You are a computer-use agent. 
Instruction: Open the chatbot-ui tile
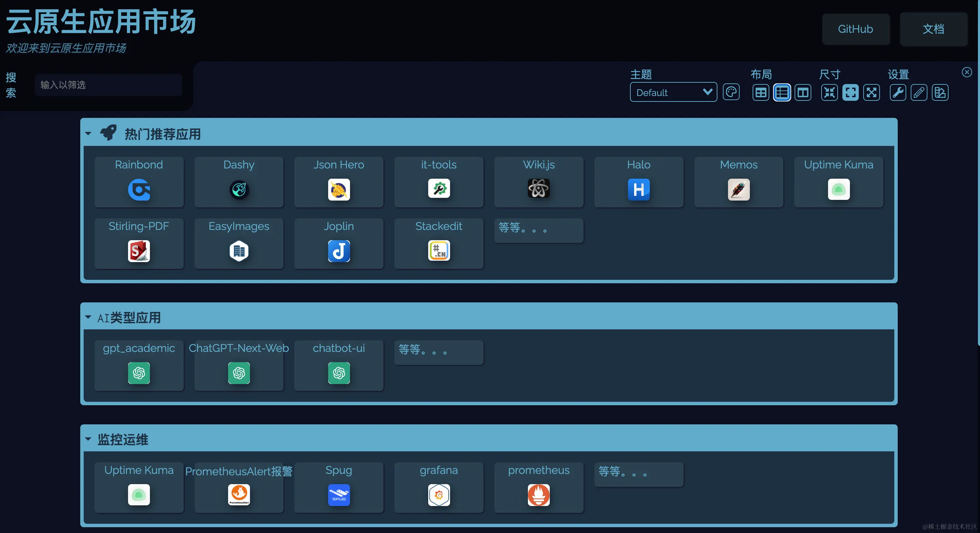339,366
